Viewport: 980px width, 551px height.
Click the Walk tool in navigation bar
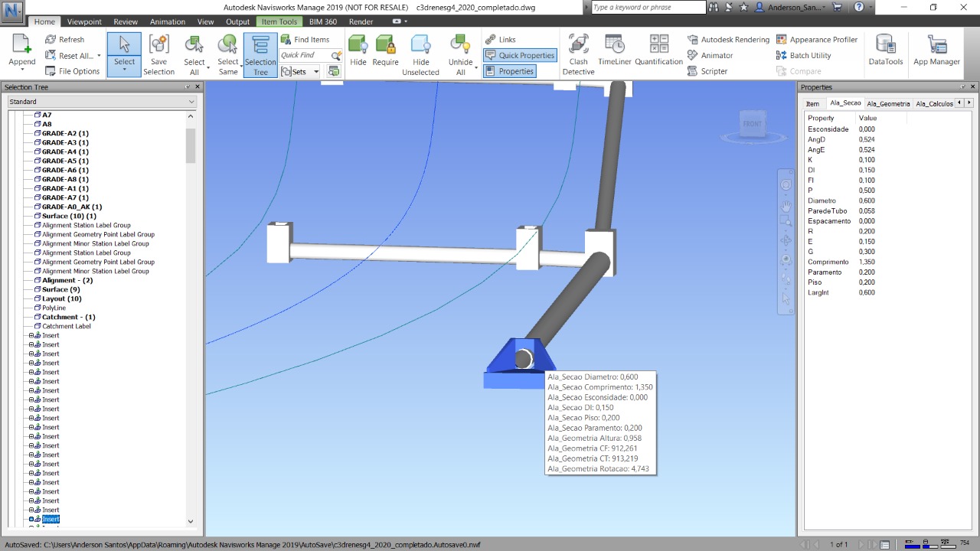[x=786, y=280]
